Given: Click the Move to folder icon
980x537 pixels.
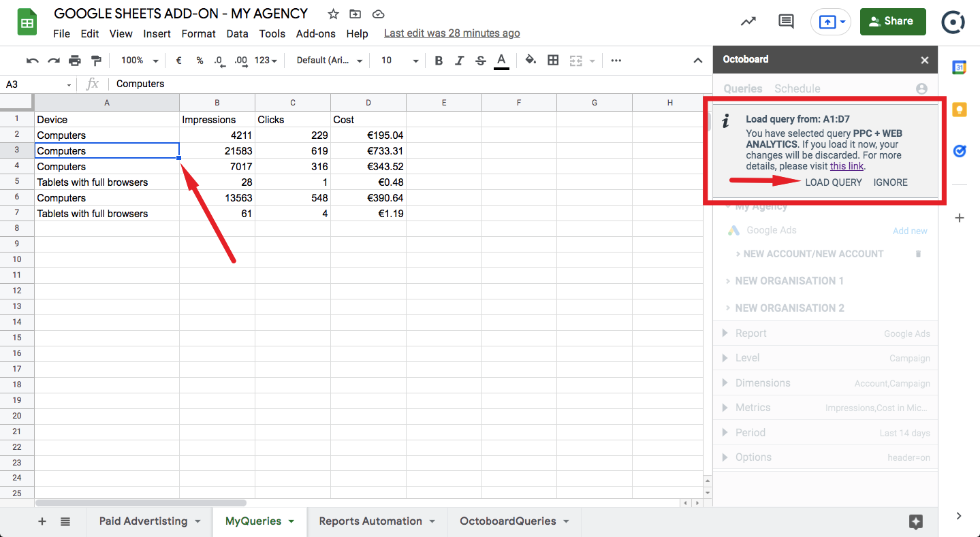Looking at the screenshot, I should point(355,14).
